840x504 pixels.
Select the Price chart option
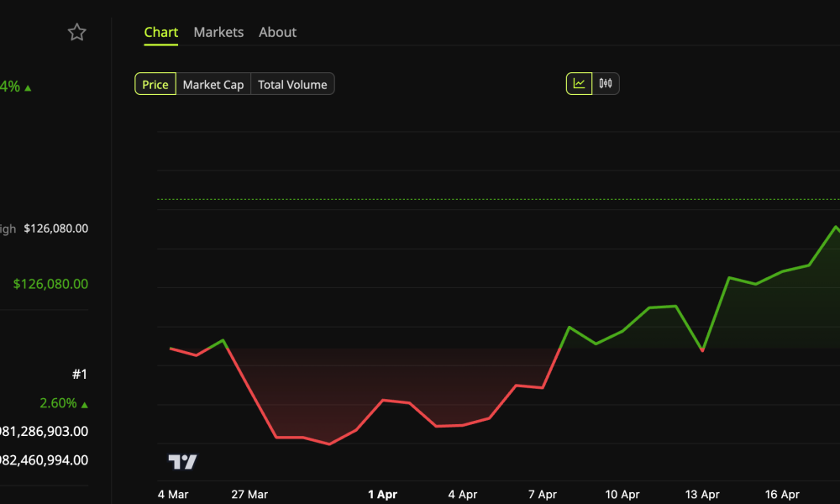click(x=155, y=84)
